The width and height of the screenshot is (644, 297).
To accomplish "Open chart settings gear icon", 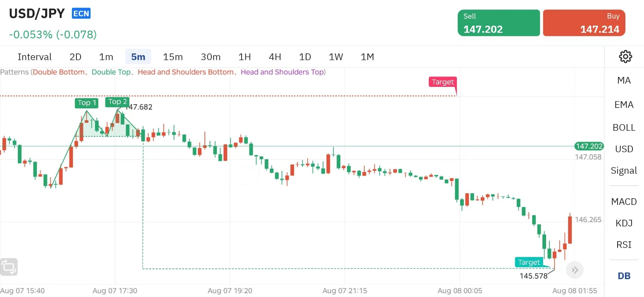I will [x=625, y=57].
